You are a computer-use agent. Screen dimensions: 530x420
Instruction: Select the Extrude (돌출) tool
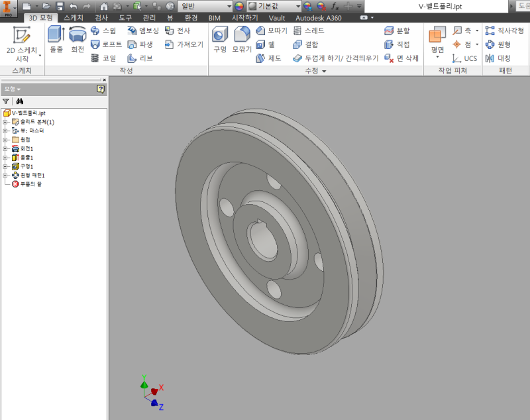(56, 40)
